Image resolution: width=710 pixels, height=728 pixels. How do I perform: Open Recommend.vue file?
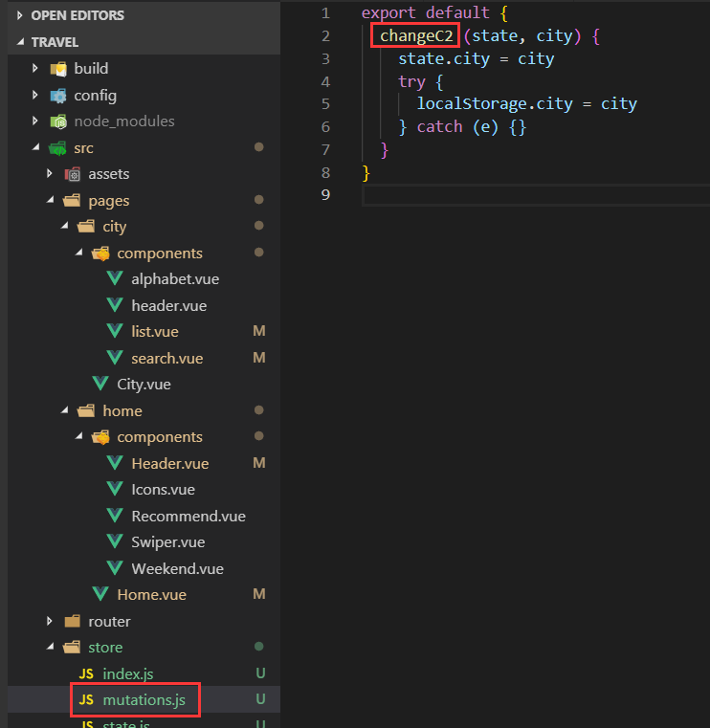click(x=189, y=516)
